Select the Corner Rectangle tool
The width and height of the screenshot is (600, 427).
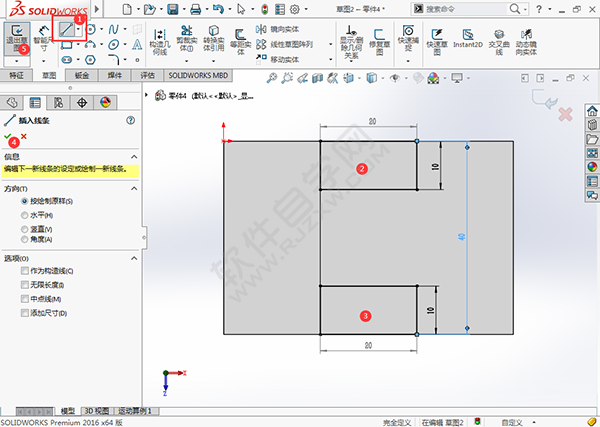coord(67,45)
